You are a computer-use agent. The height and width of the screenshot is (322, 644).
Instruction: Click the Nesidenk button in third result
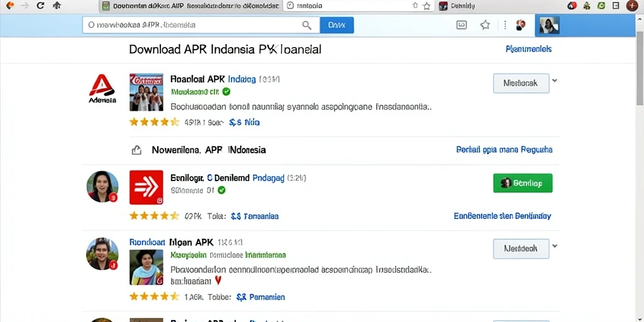pos(521,248)
